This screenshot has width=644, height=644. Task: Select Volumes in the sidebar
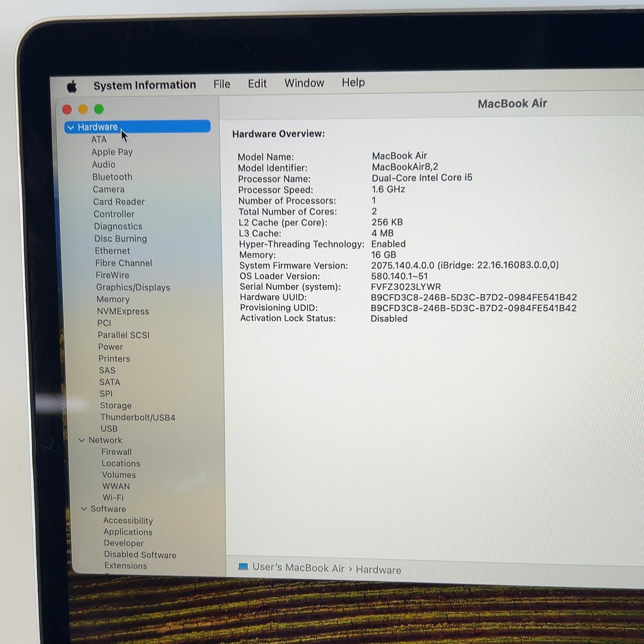119,475
